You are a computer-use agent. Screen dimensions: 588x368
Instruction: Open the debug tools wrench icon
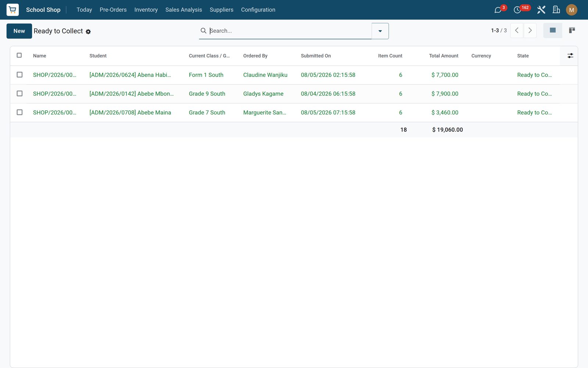click(541, 10)
